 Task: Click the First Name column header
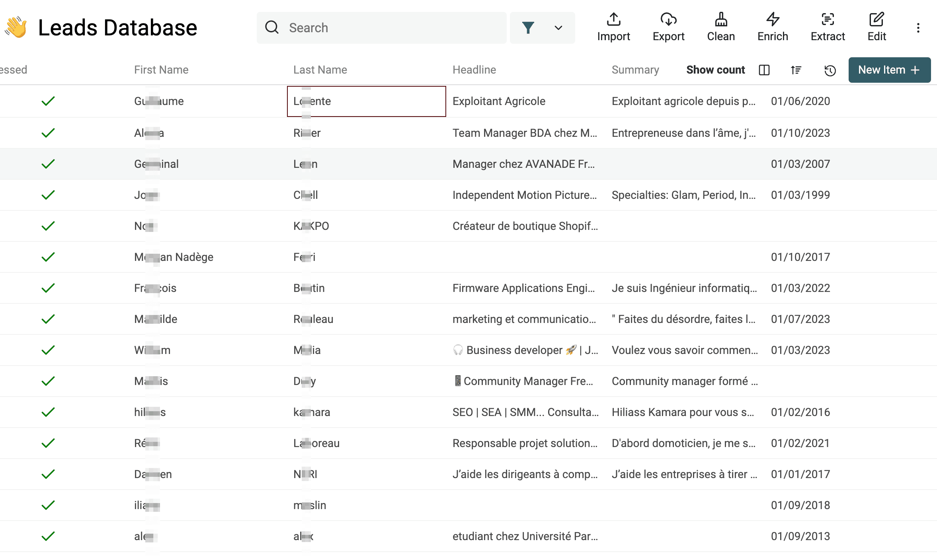pyautogui.click(x=161, y=70)
